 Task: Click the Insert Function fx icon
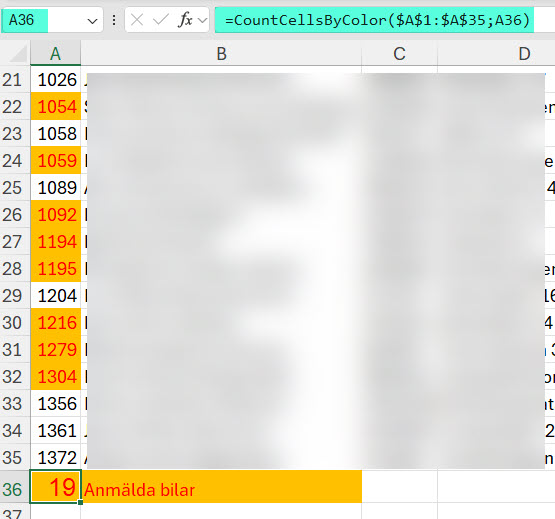[x=185, y=20]
